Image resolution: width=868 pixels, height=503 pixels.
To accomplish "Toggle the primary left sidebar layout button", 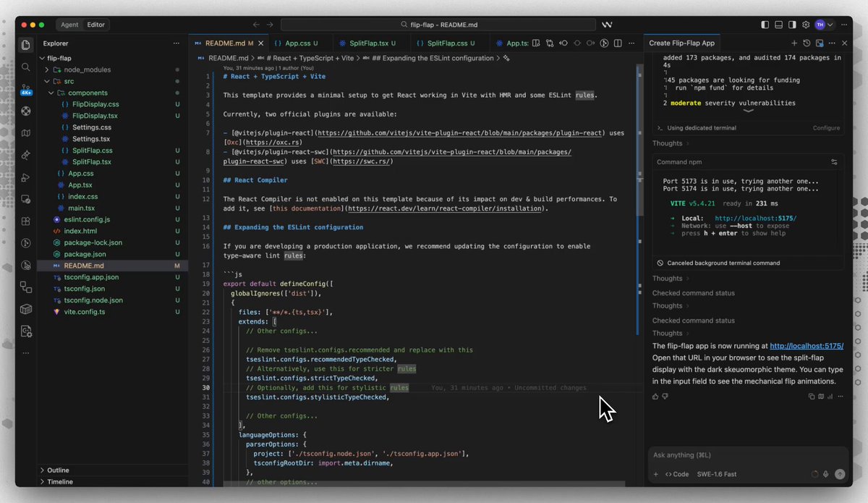I will 765,25.
